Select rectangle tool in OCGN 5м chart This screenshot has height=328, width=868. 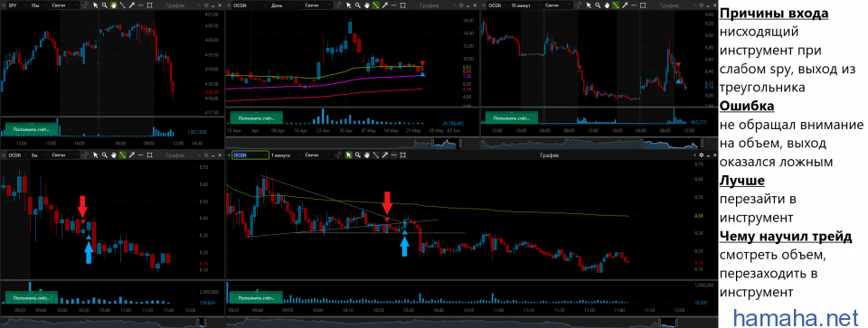tap(149, 155)
